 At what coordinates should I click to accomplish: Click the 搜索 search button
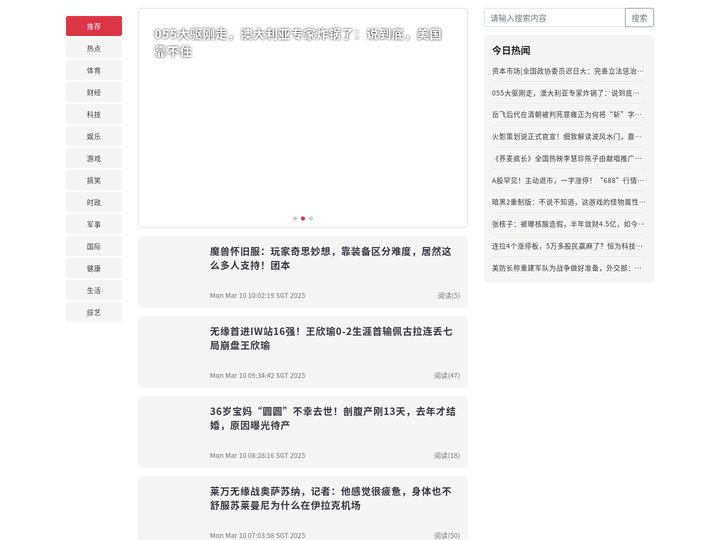tap(639, 18)
